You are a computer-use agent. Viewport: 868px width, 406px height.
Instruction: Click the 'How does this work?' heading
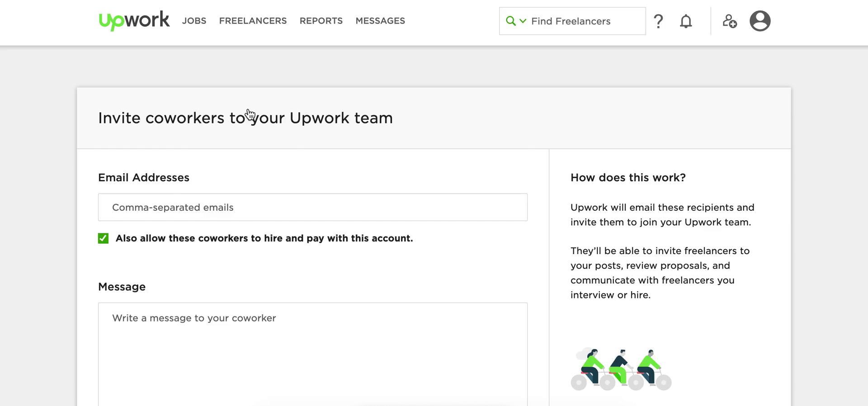tap(628, 178)
